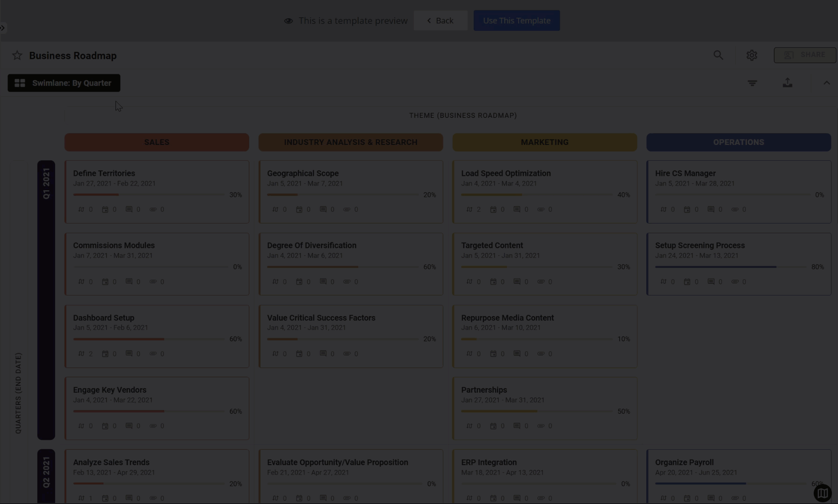Image resolution: width=838 pixels, height=504 pixels.
Task: Star the Business Roadmap as favorite
Action: tap(17, 56)
